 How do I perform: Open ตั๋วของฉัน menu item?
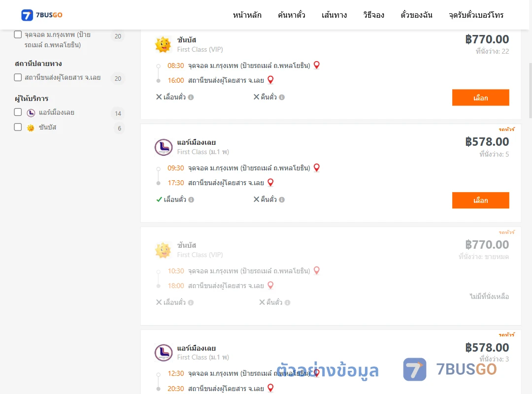tap(416, 15)
